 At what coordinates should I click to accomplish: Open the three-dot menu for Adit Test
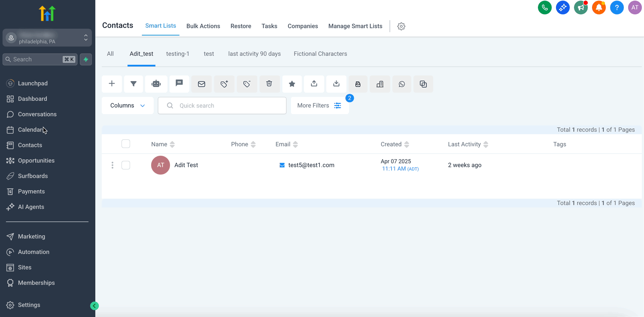tap(112, 165)
